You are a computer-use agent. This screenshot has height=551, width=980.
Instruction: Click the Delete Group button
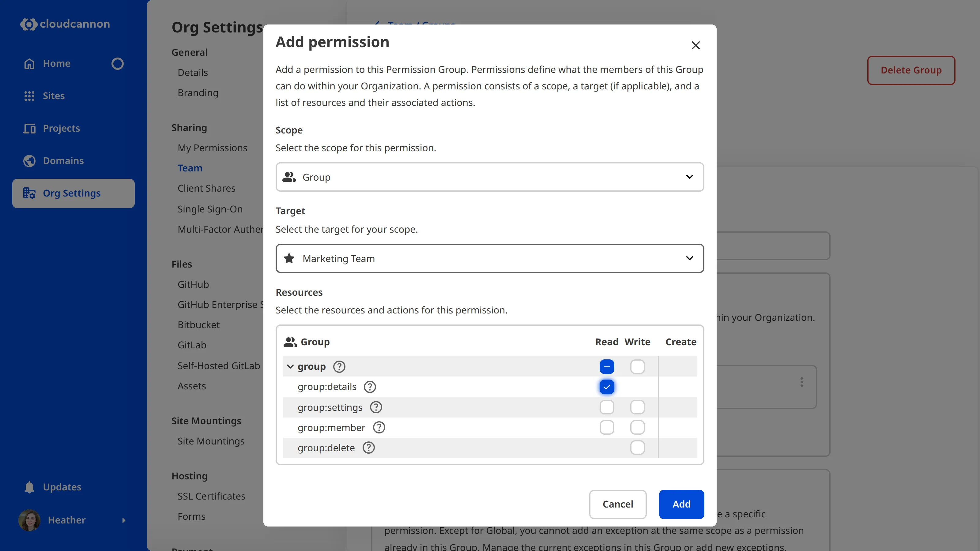tap(911, 70)
